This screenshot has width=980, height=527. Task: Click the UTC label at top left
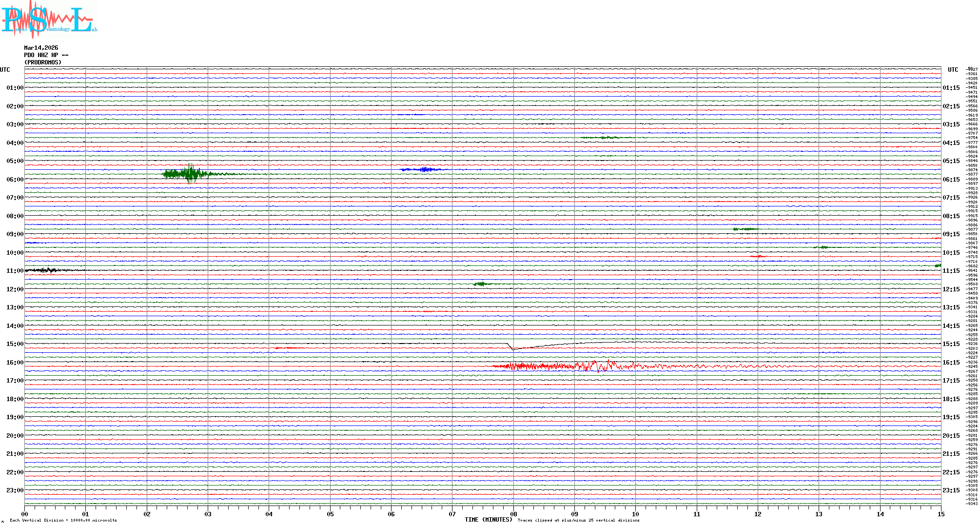pos(5,70)
